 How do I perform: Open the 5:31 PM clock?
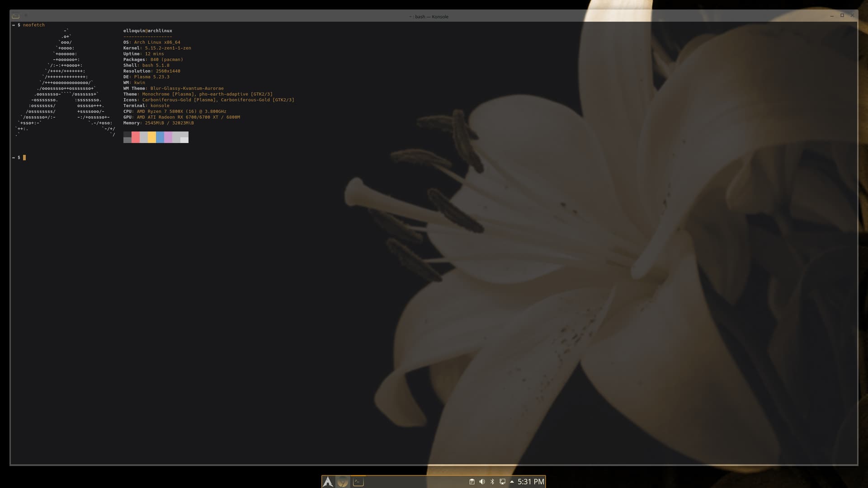[x=531, y=482]
